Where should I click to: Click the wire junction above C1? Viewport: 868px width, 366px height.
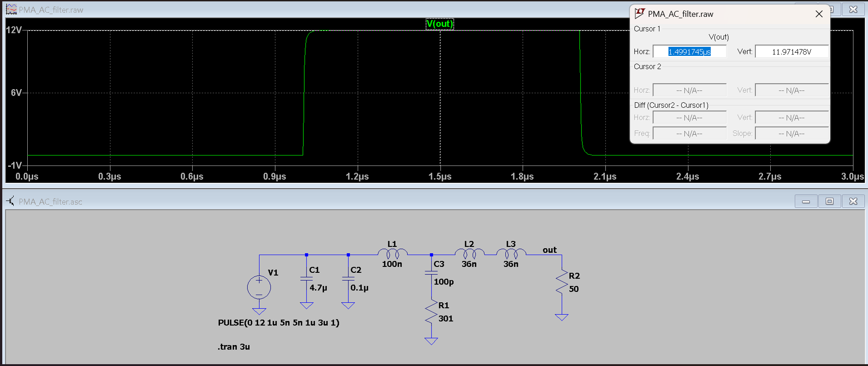click(x=306, y=255)
